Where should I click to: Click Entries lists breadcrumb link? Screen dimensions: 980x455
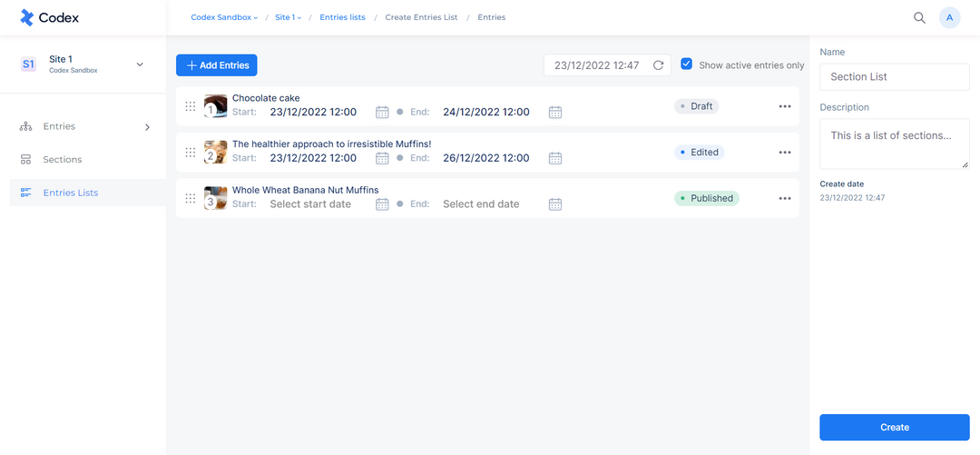point(342,17)
